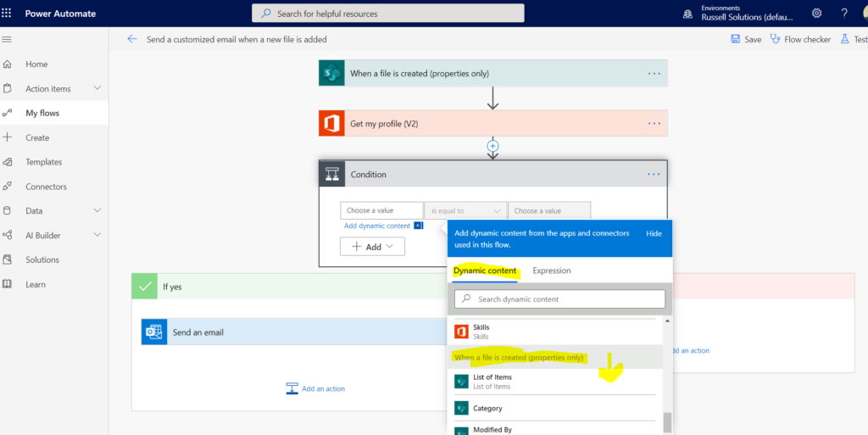Image resolution: width=868 pixels, height=435 pixels.
Task: Go back using the left arrow
Action: click(x=131, y=39)
